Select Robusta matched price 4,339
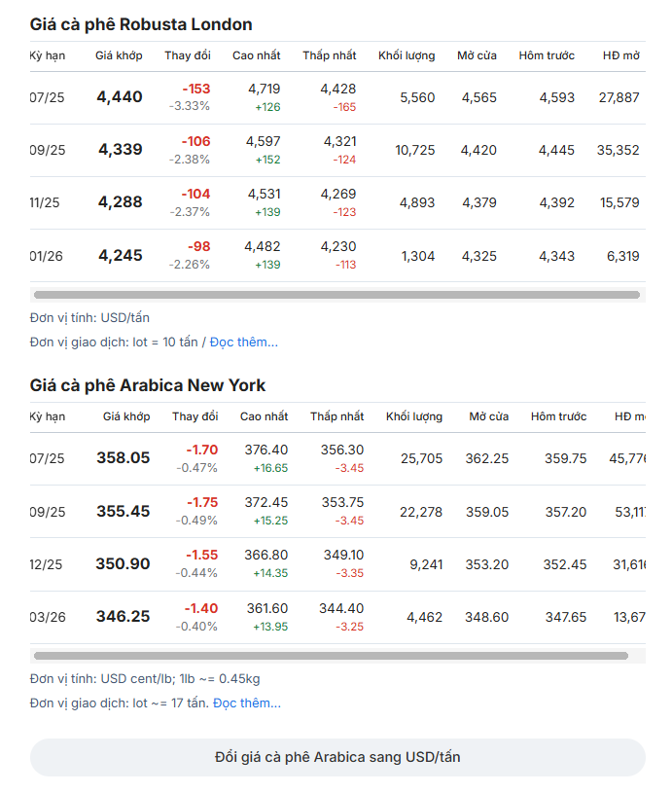 (120, 150)
